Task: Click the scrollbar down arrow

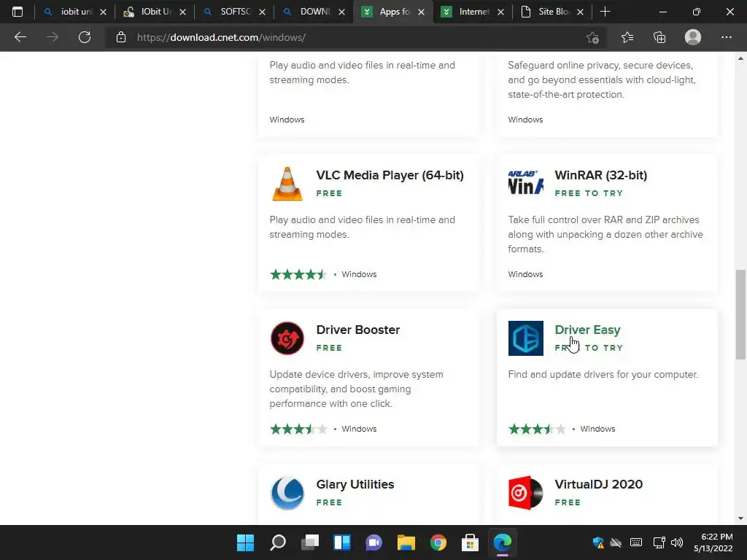Action: click(x=740, y=518)
